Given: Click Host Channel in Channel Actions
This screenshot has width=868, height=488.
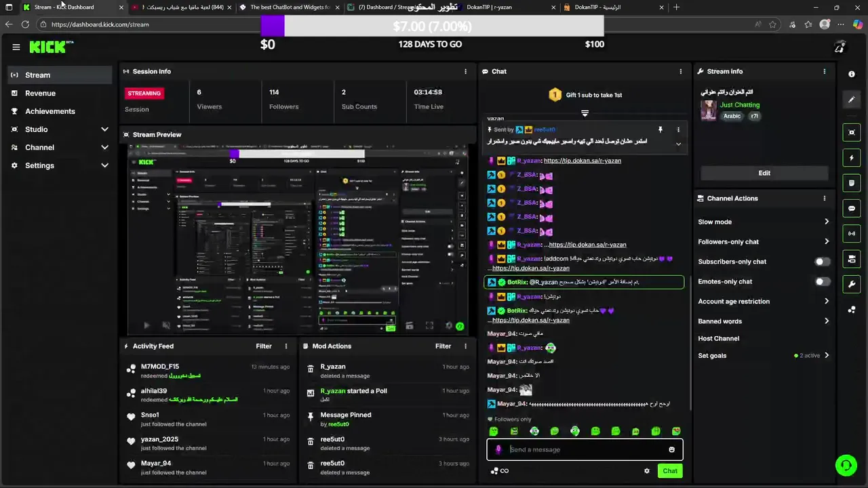Looking at the screenshot, I should pos(718,339).
